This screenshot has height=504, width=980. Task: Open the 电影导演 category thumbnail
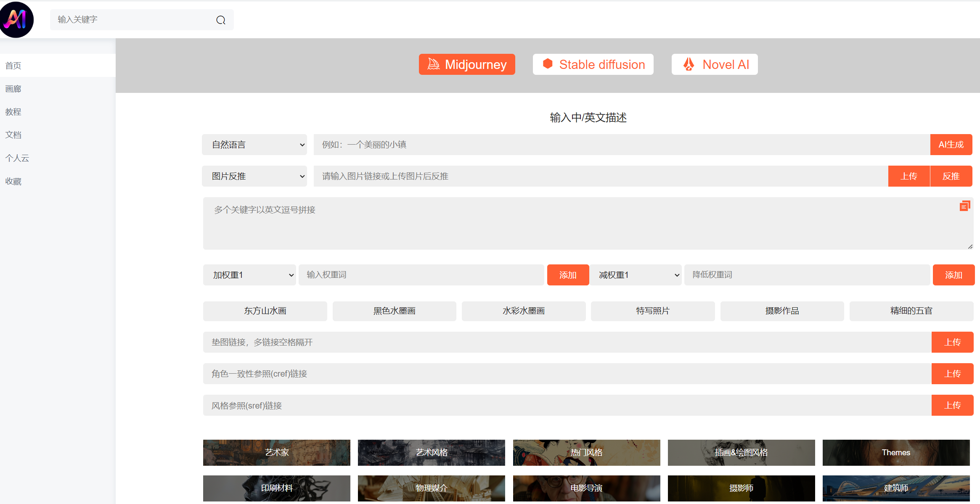(587, 488)
